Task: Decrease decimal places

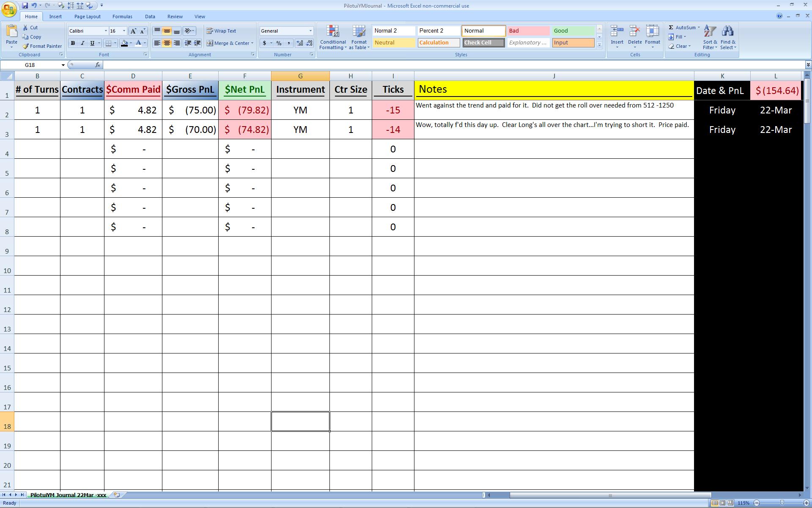Action: point(310,43)
